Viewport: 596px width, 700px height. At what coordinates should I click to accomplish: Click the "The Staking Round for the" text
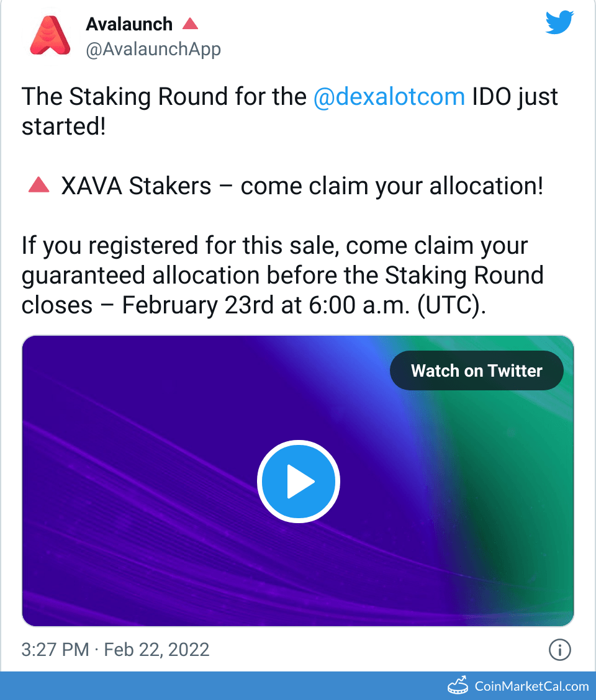click(164, 97)
